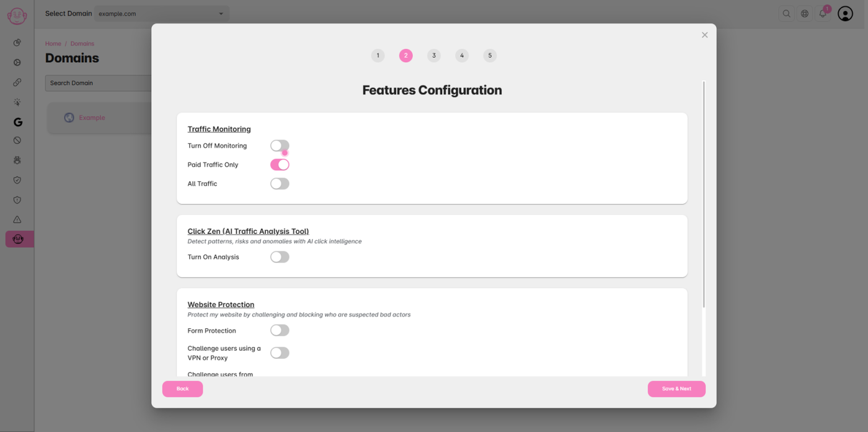
Task: Click the Search Domain input field
Action: coord(98,83)
